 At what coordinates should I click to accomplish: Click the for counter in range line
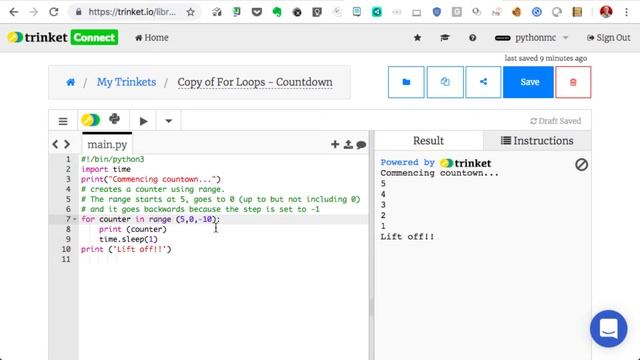point(150,219)
